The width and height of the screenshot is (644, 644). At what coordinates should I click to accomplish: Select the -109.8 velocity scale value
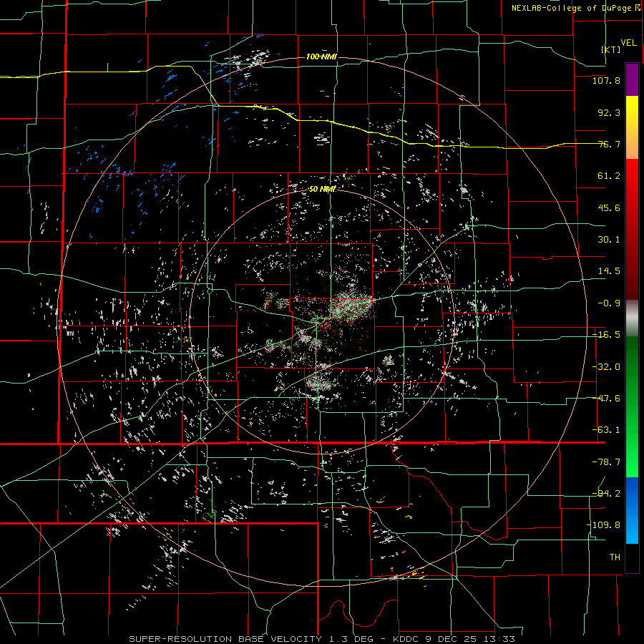pos(604,525)
